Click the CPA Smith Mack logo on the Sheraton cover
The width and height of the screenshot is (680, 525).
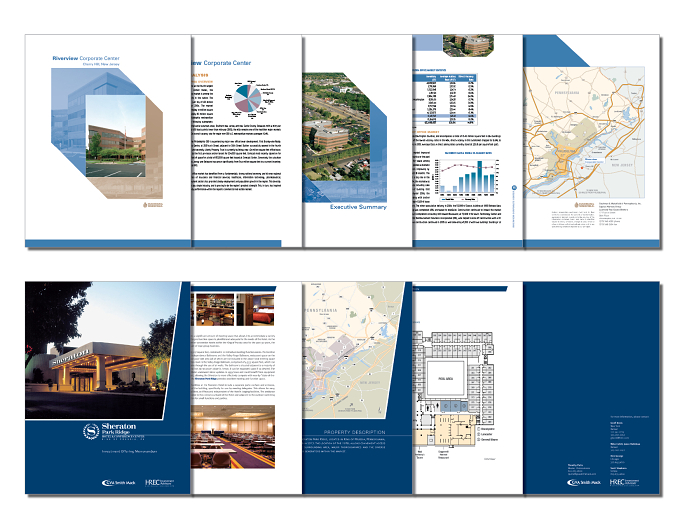[x=118, y=483]
